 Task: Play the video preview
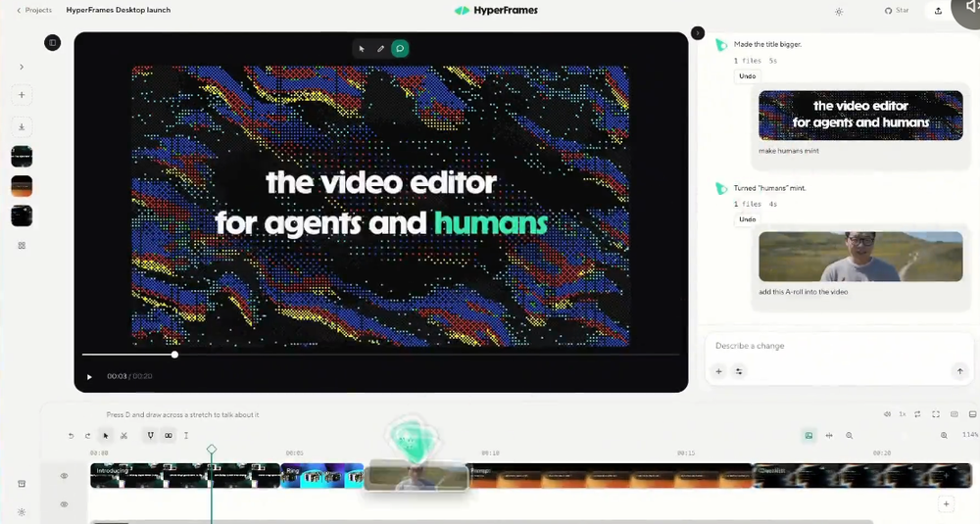[x=89, y=377]
